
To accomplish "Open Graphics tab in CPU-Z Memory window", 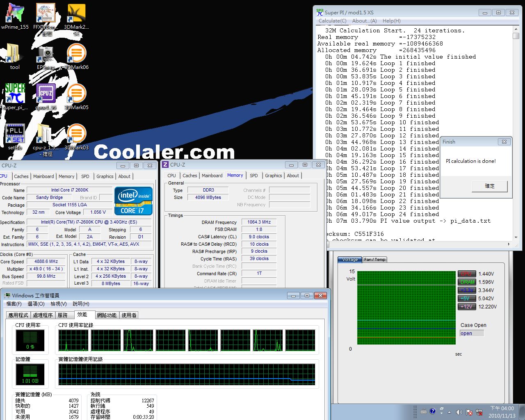I will point(273,176).
